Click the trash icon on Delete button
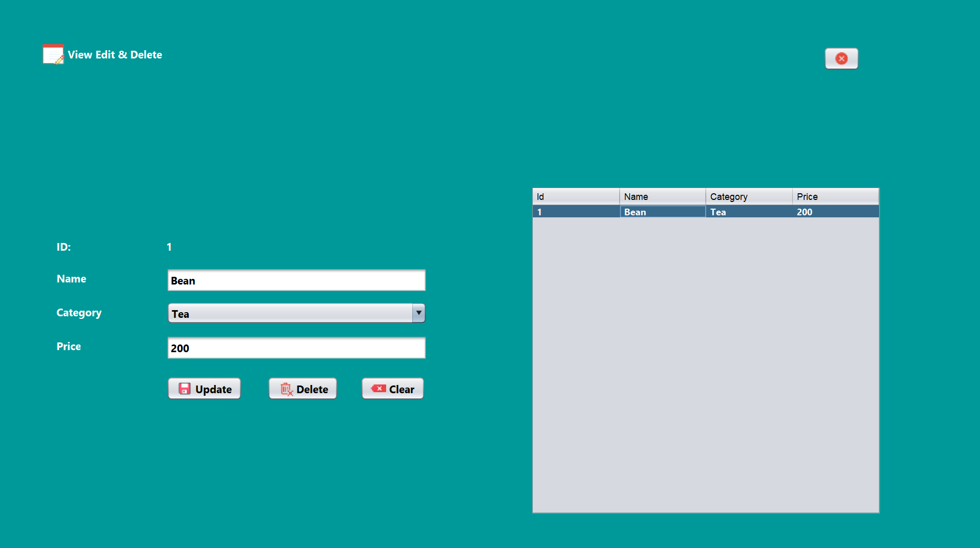The image size is (980, 548). click(286, 389)
